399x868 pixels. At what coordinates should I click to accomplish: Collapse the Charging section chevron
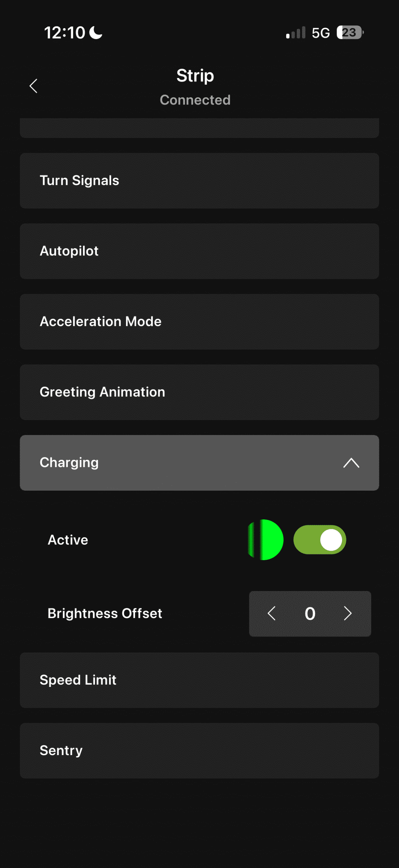[351, 463]
